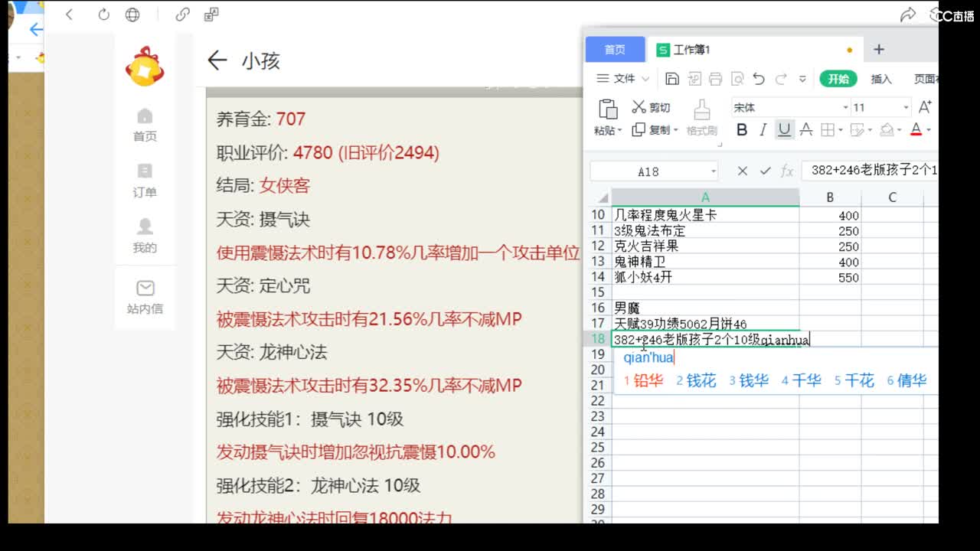
Task: Click the print icon in WPS toolbar
Action: 715,79
